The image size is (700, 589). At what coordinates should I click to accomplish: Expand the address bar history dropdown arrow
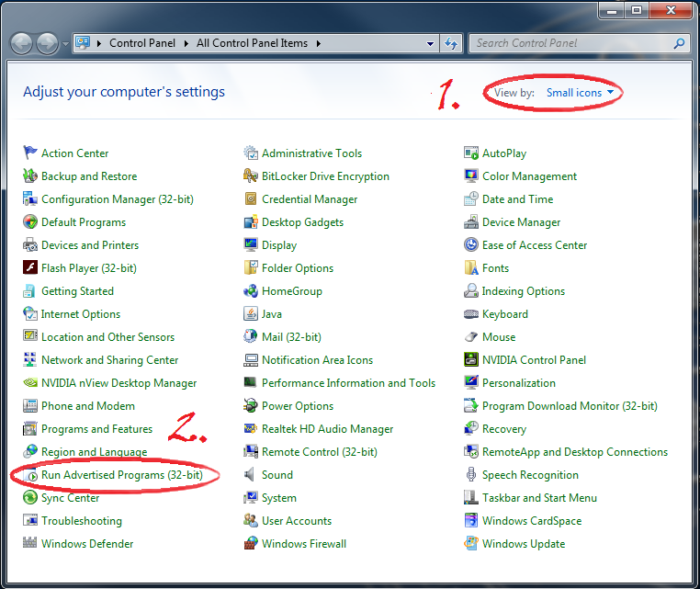tap(431, 43)
